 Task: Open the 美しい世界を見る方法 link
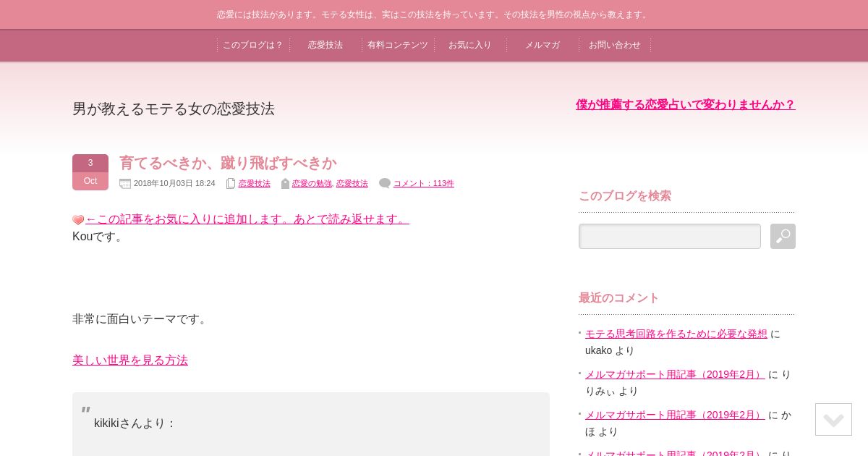click(130, 360)
